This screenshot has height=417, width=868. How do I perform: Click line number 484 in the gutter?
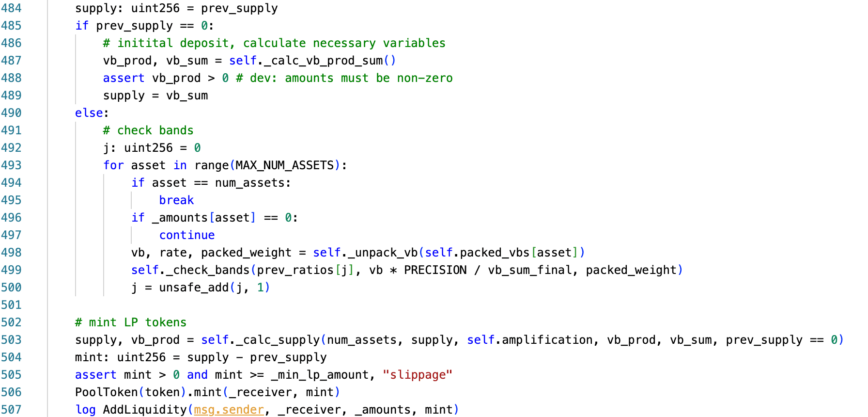[x=11, y=8]
